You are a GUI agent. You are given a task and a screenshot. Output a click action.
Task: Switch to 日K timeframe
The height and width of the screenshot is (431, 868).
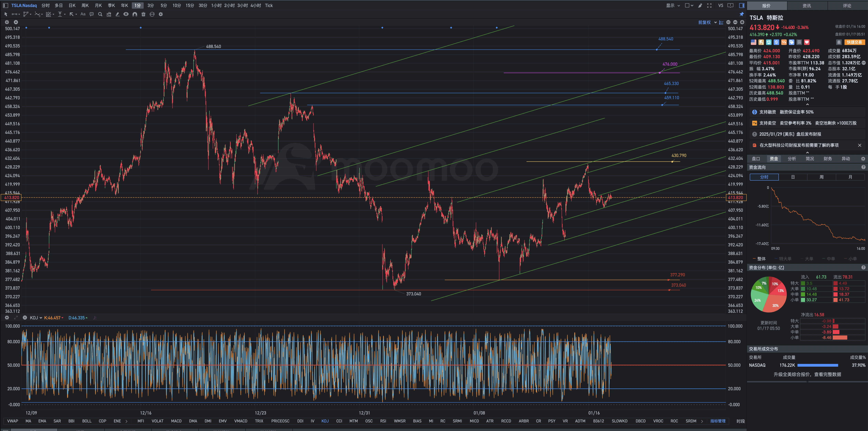point(72,5)
